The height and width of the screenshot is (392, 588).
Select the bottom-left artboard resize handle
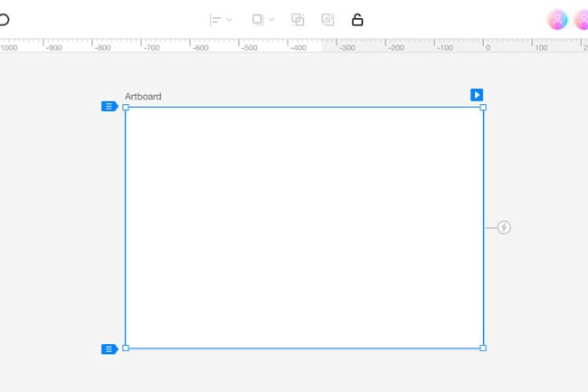[126, 349]
